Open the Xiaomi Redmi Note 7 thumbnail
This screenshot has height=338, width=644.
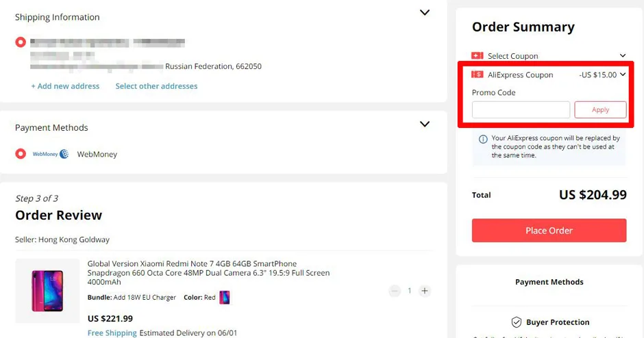pos(48,291)
